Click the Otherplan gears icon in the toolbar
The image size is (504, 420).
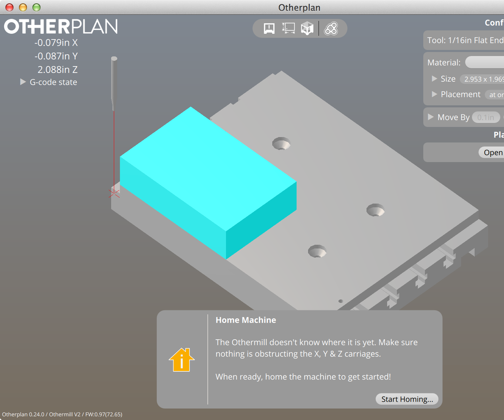pyautogui.click(x=331, y=28)
